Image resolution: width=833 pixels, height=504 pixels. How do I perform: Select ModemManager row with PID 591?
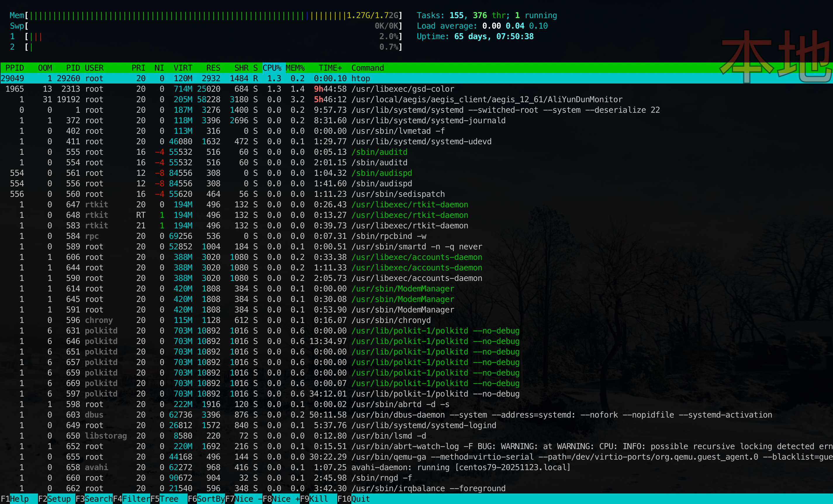tap(416, 310)
